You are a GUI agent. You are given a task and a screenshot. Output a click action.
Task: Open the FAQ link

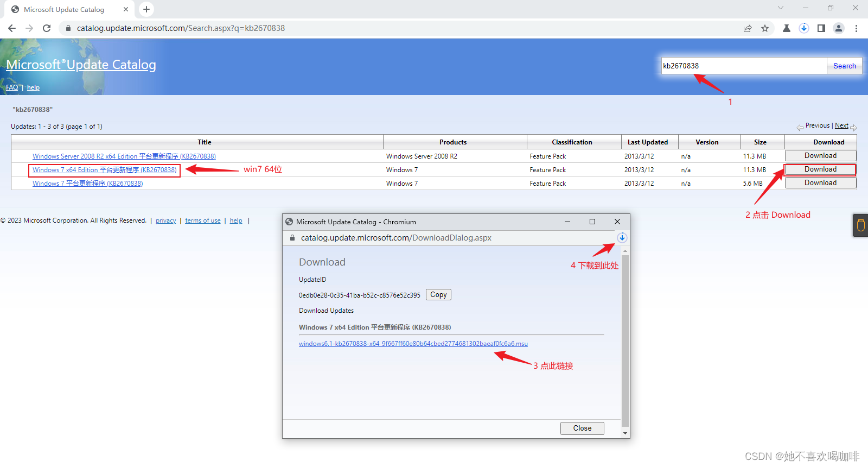[x=12, y=87]
